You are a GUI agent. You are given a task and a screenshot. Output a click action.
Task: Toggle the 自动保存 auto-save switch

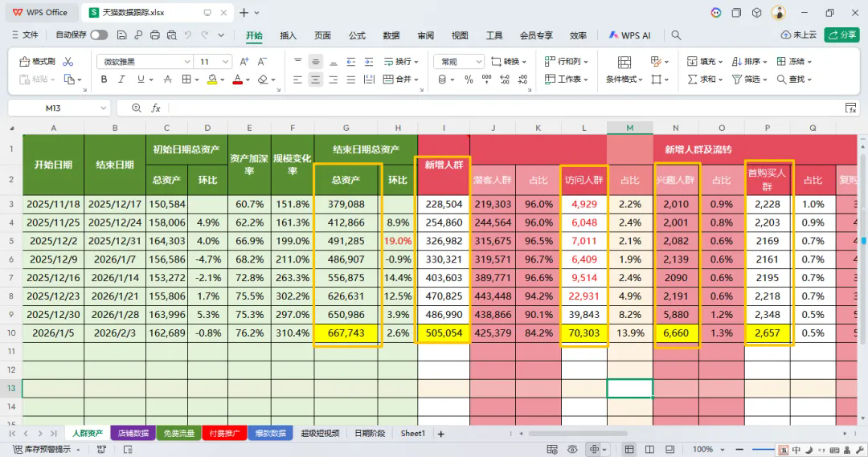point(99,35)
